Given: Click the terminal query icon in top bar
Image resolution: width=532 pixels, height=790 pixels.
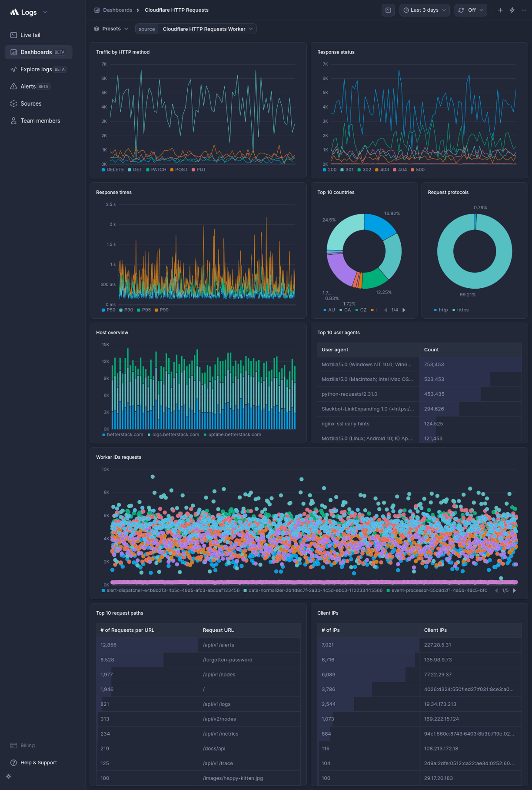Looking at the screenshot, I should point(388,10).
